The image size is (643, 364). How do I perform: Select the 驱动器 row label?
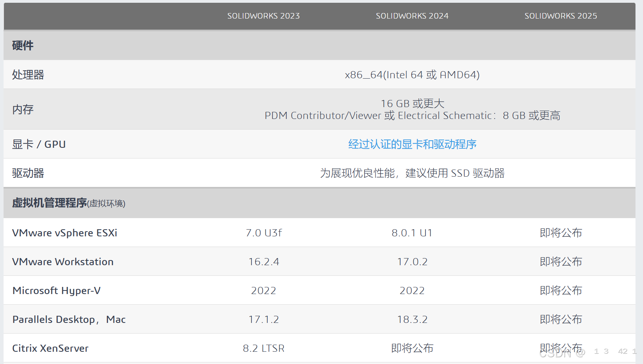click(28, 173)
